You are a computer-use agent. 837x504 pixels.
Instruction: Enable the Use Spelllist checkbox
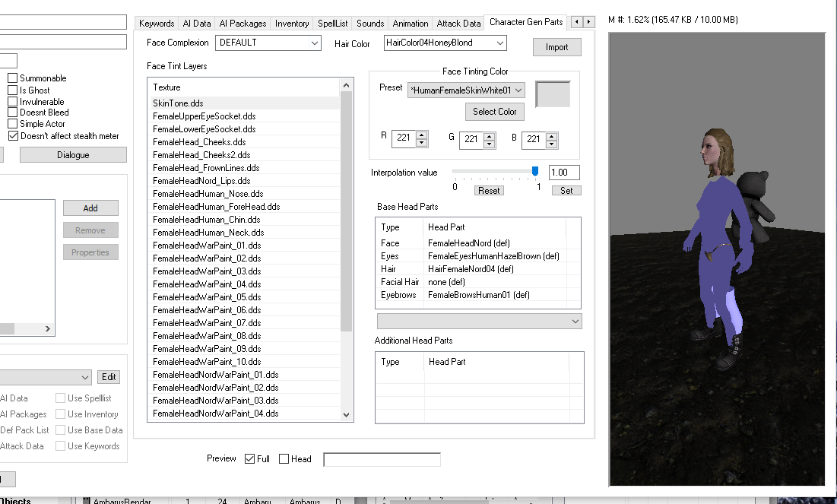[60, 398]
